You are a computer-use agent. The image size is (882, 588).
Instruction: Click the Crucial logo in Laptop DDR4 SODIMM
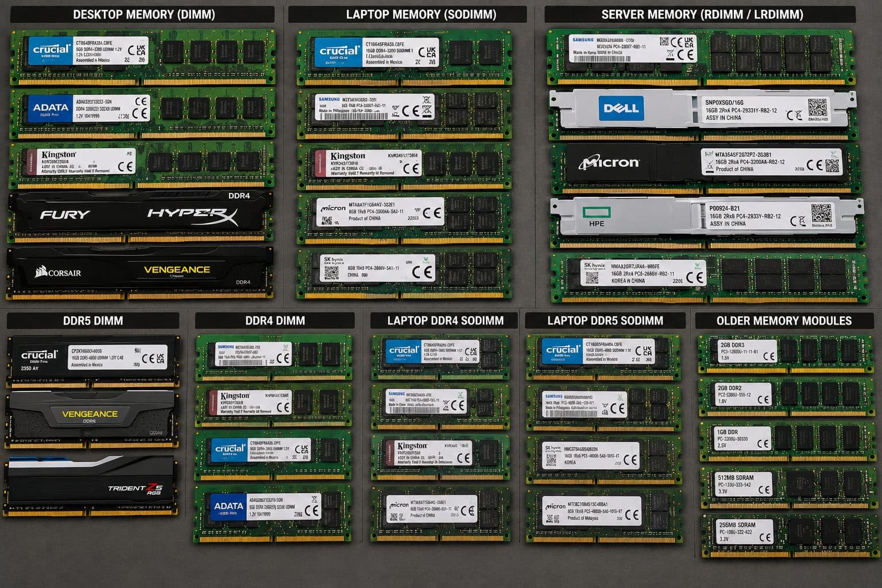403,351
